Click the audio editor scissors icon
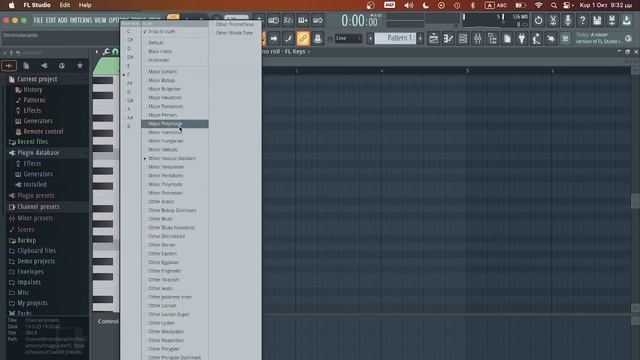640x360 pixels. point(553,20)
